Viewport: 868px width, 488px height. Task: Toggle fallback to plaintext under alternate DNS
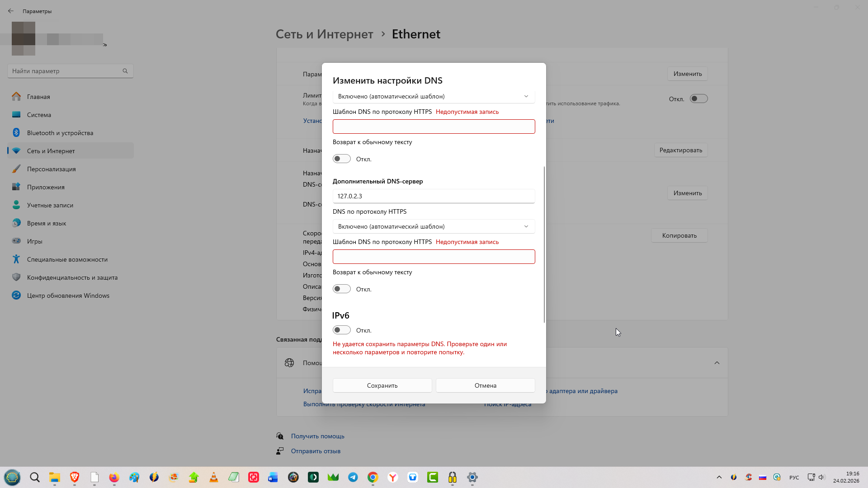coord(342,289)
